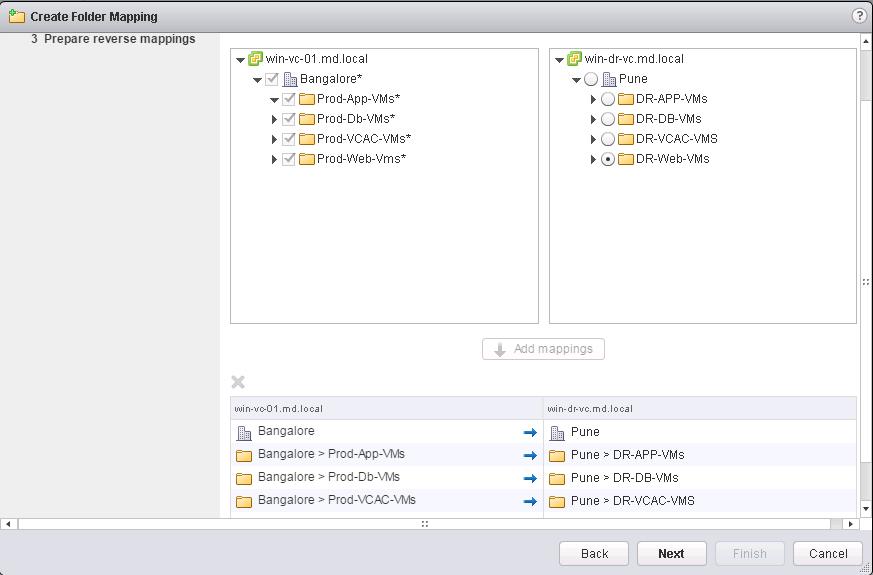Click the blue arrow in Prod-VCAC-VMs mapping row
The height and width of the screenshot is (575, 873).
(530, 501)
